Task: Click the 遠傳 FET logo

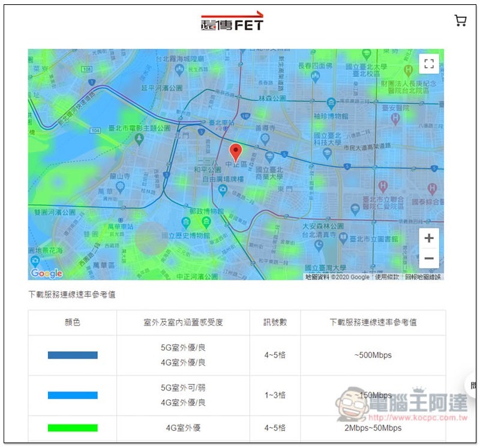Action: 232,21
